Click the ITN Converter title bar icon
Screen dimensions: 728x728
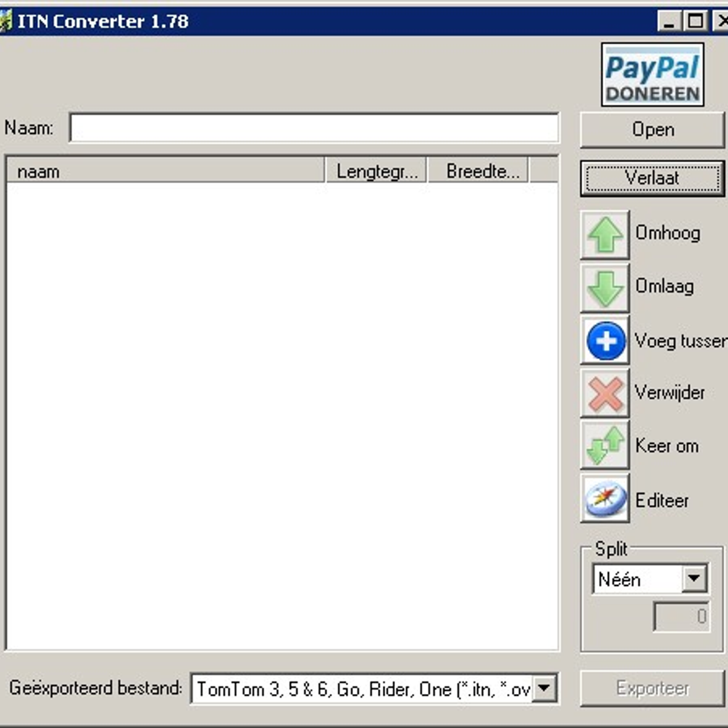[5, 21]
